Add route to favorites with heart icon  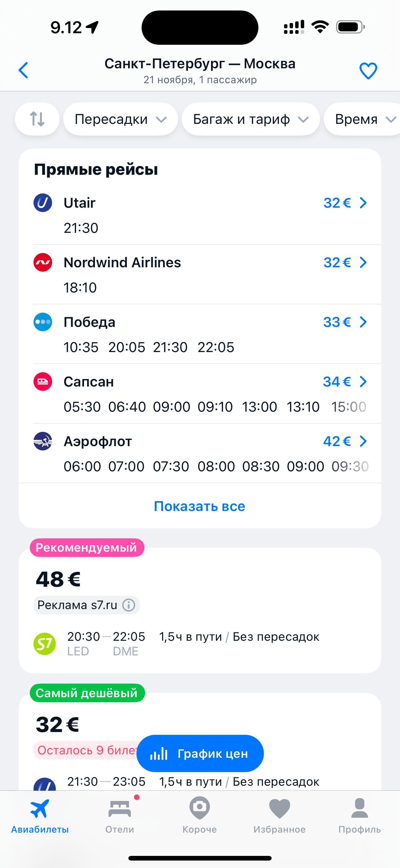368,71
